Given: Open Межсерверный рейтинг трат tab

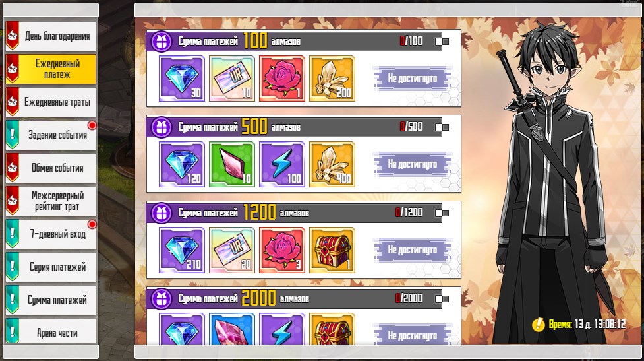Looking at the screenshot, I should 51,201.
